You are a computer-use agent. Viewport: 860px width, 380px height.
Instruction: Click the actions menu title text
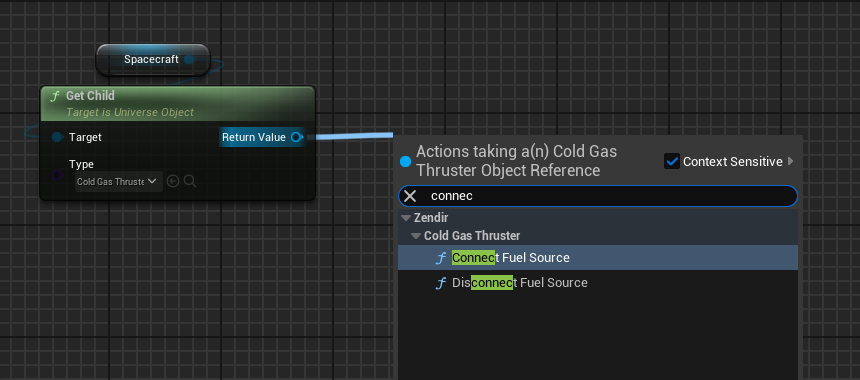point(517,161)
